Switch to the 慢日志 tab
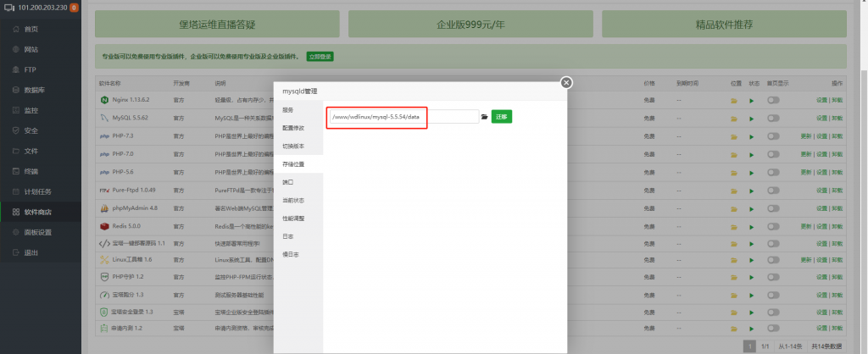 [x=298, y=254]
